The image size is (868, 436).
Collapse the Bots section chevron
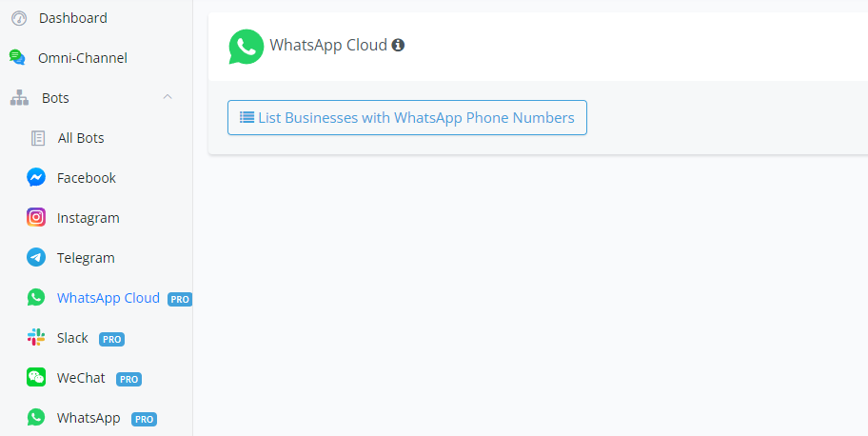point(168,97)
